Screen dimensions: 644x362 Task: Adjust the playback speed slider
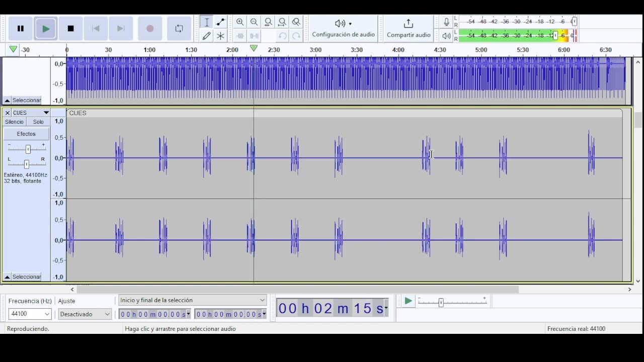point(441,303)
